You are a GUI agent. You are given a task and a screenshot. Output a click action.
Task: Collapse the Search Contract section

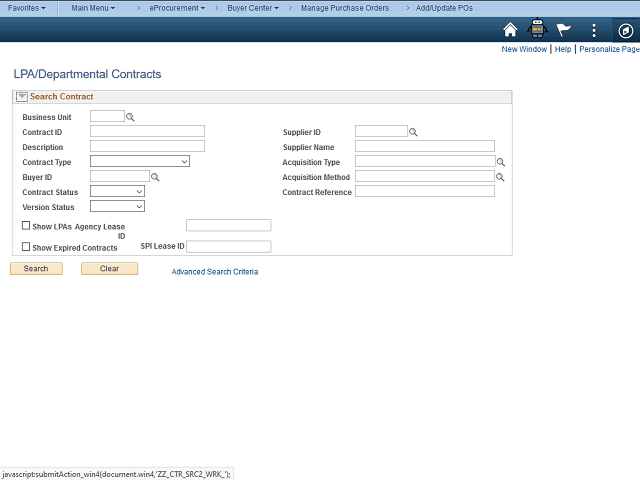22,97
